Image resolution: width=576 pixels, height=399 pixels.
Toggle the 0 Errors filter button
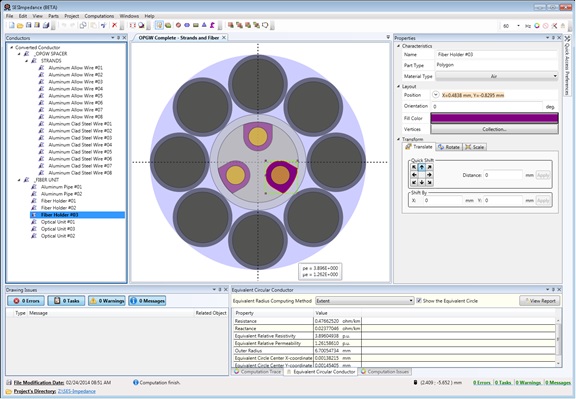click(26, 301)
